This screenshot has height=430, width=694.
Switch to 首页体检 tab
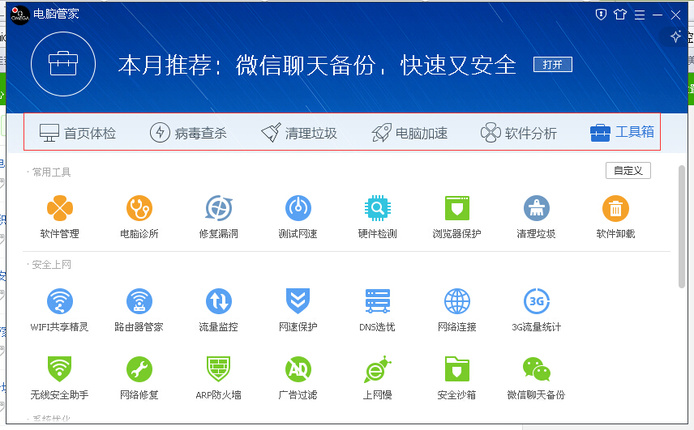[x=77, y=133]
